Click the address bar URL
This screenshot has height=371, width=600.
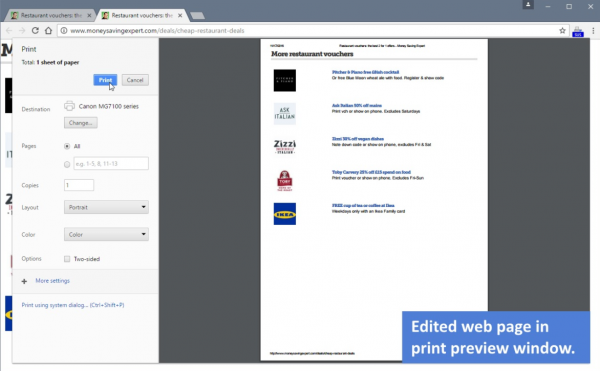[x=157, y=31]
